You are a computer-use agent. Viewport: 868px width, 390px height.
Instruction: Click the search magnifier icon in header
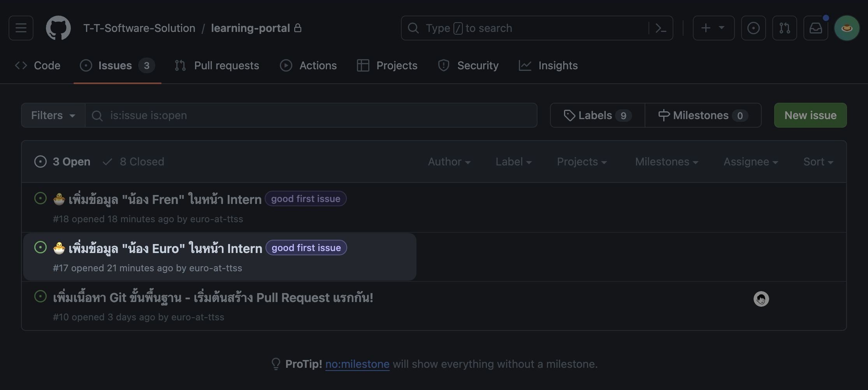pyautogui.click(x=413, y=28)
